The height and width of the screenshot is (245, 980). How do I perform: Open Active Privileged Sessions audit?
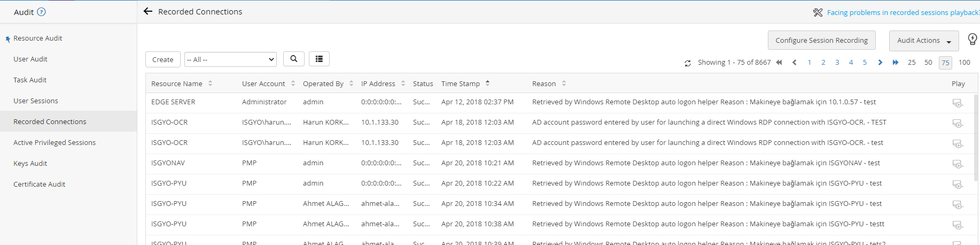pos(55,142)
